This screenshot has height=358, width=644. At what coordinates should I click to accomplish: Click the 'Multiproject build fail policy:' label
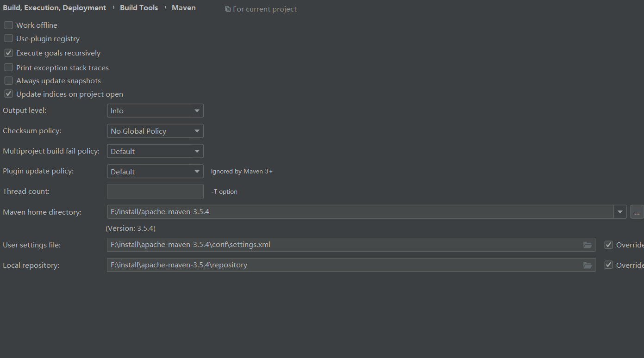coord(51,151)
